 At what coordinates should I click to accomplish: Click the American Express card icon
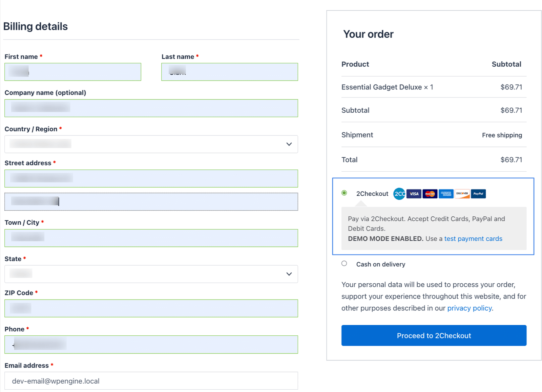tap(446, 194)
